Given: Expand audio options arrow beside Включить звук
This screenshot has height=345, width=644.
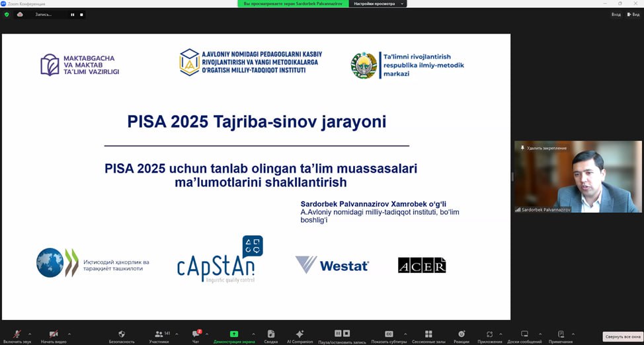Looking at the screenshot, I should point(30,334).
